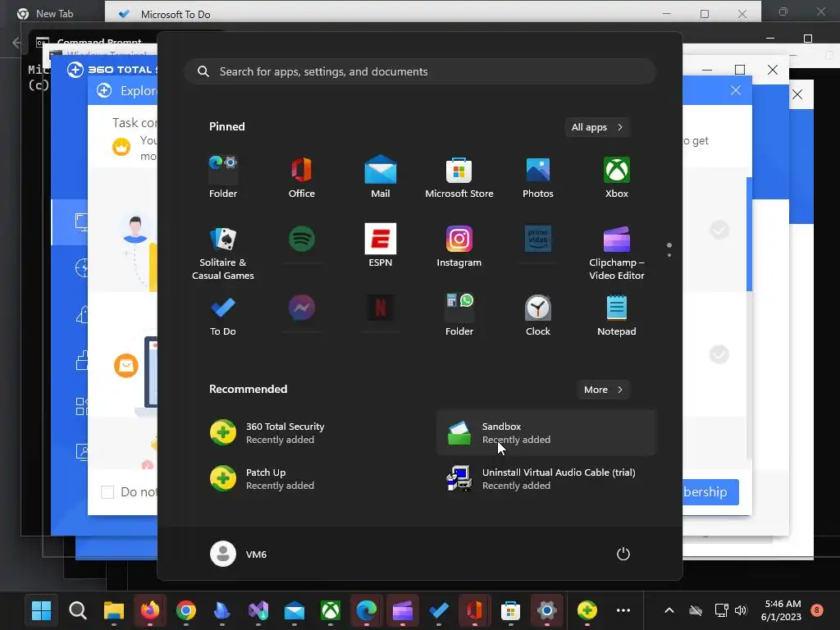Launch Notepad from pinned apps
The image size is (840, 630).
(x=617, y=315)
